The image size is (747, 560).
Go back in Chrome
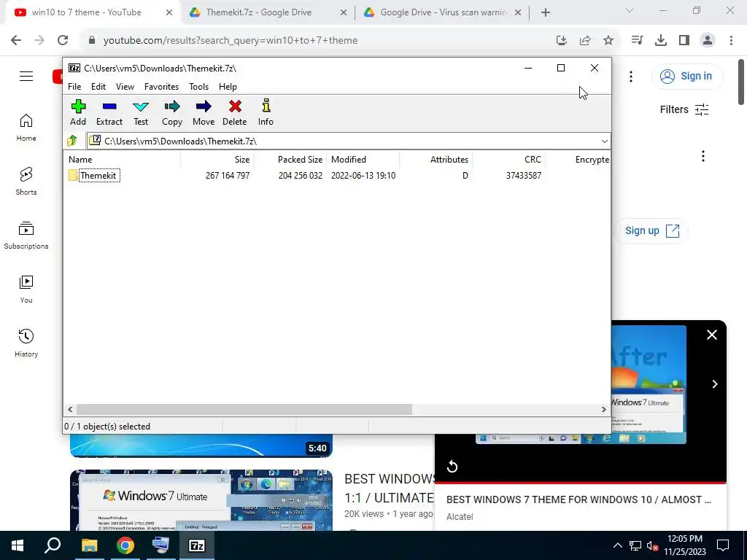(x=16, y=41)
